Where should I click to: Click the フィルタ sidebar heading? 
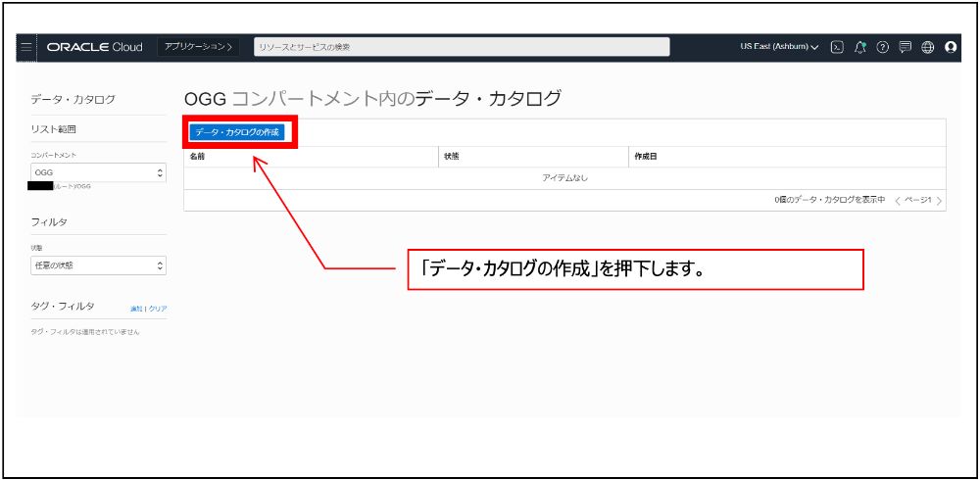click(49, 221)
